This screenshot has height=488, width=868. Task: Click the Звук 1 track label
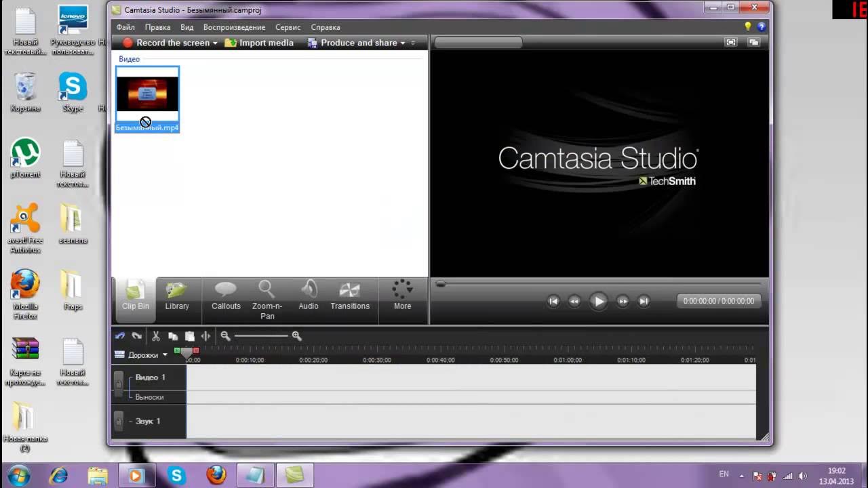pos(148,421)
